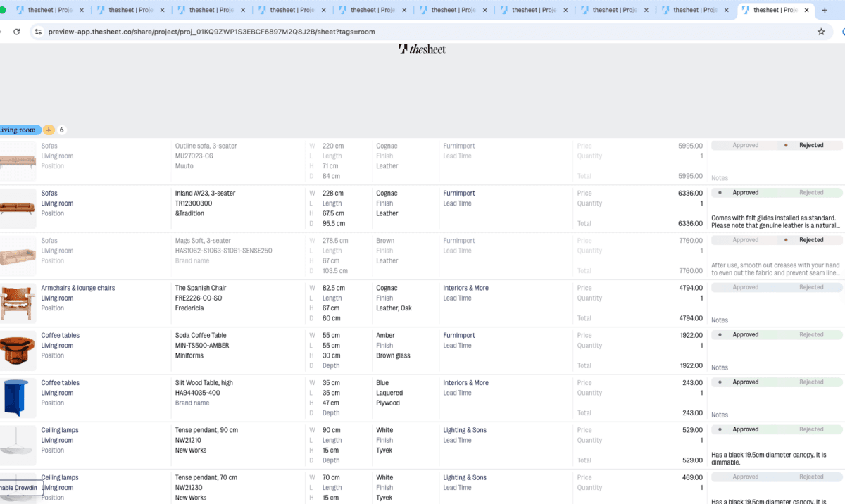Toggle Rejected status on Outline sofa row

(811, 146)
